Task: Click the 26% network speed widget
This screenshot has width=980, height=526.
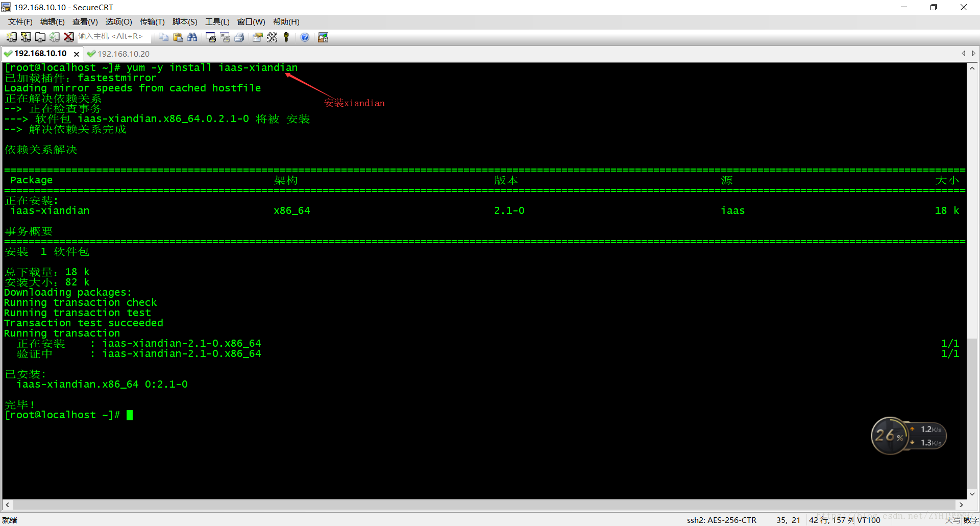Action: (909, 436)
